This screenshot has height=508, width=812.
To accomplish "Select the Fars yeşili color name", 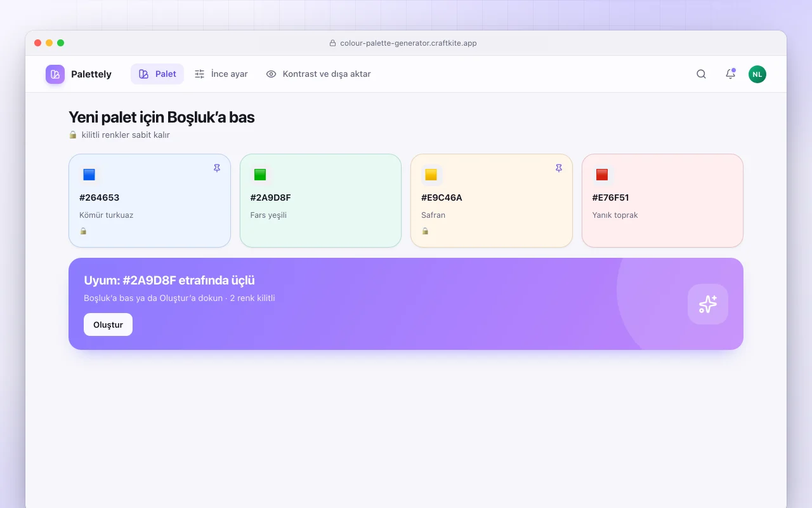I will pos(269,215).
